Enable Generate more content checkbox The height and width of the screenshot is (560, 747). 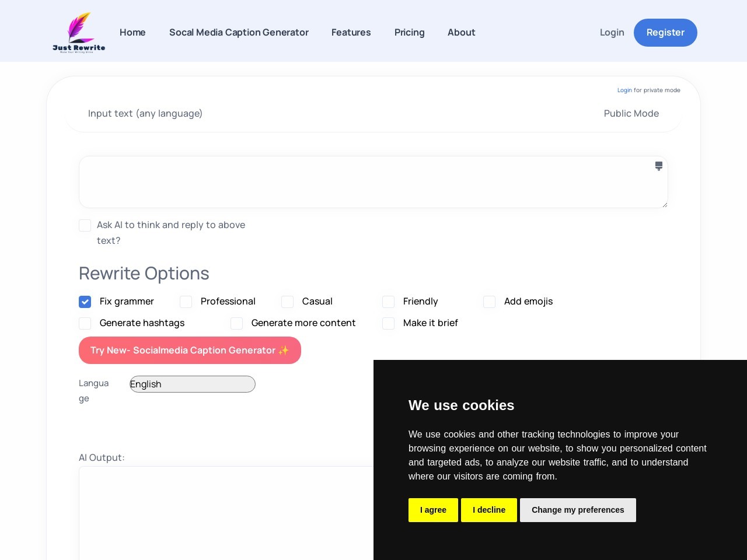click(x=236, y=323)
